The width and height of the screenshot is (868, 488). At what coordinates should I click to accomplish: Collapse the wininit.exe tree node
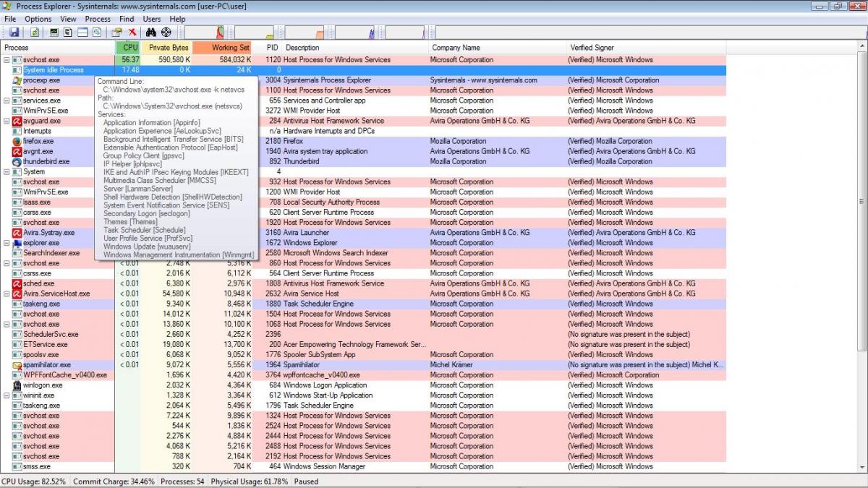(x=7, y=395)
